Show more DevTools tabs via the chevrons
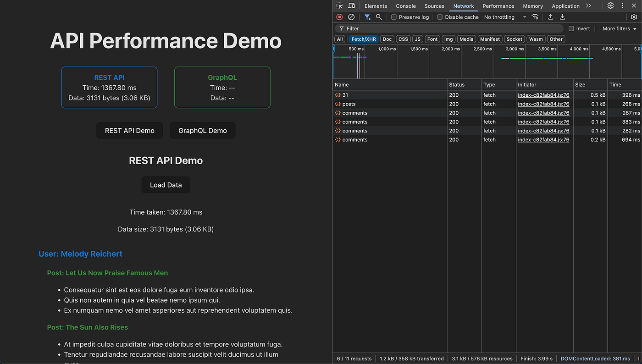This screenshot has width=642, height=364. [588, 6]
